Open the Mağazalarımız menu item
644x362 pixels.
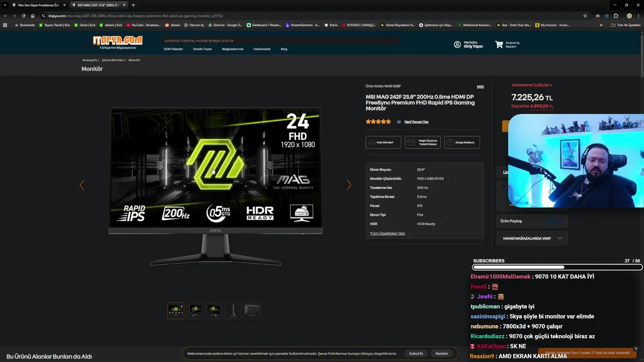[232, 49]
